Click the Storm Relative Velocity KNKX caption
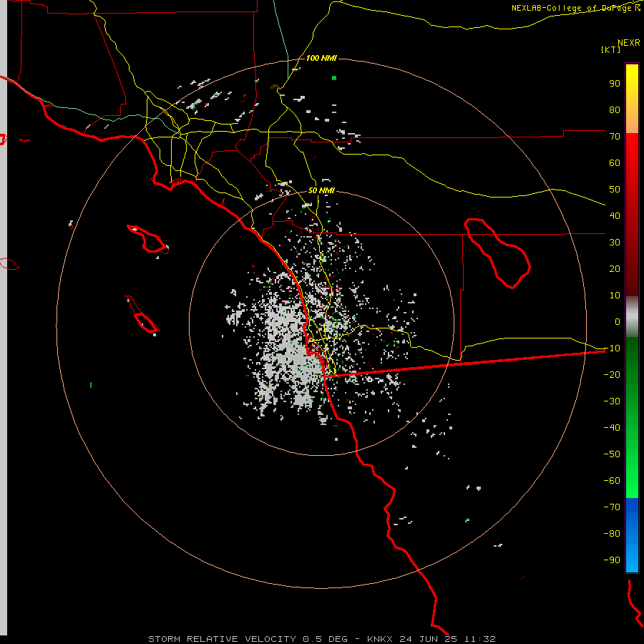Screen dimensions: 644x644 322,639
